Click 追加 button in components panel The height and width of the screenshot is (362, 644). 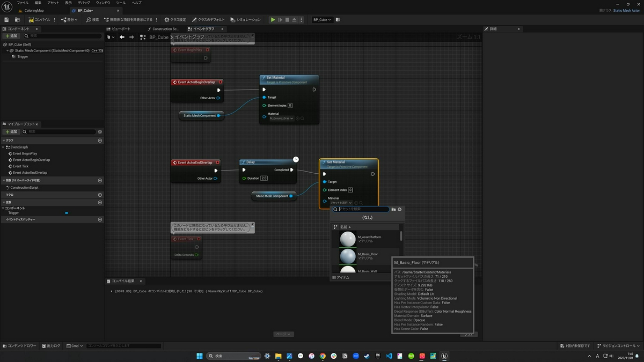click(x=11, y=36)
